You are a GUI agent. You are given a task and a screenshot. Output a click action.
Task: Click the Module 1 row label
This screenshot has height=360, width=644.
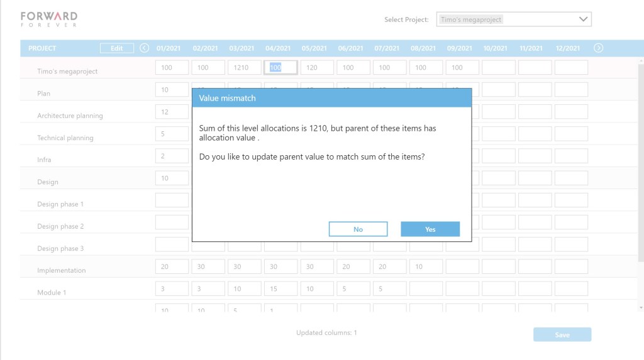pos(52,293)
